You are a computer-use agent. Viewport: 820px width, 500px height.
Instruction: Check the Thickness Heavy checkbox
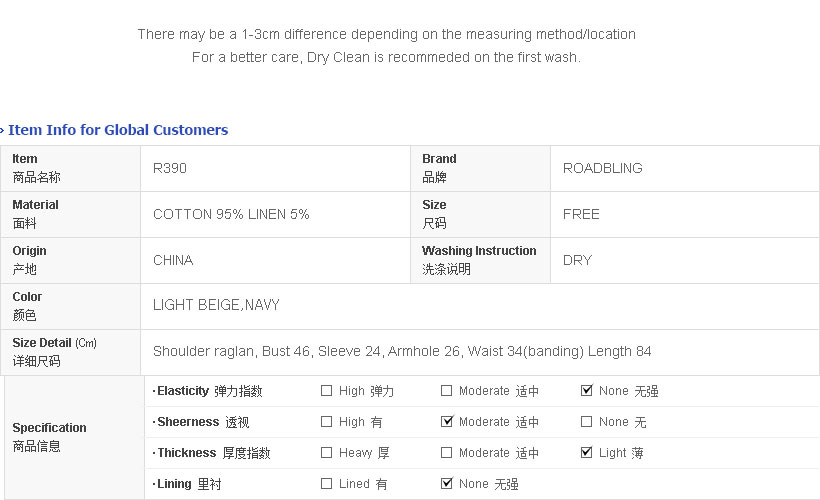click(326, 453)
